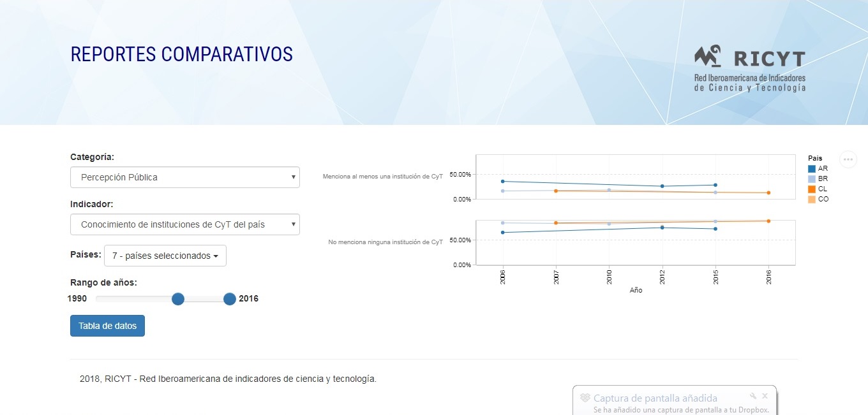Click the 1990 minimum year label
868x415 pixels.
(77, 298)
